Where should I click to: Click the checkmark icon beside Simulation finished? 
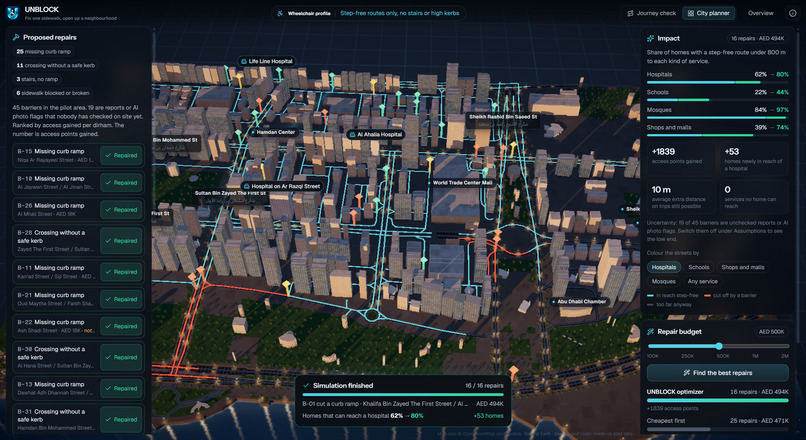click(306, 386)
